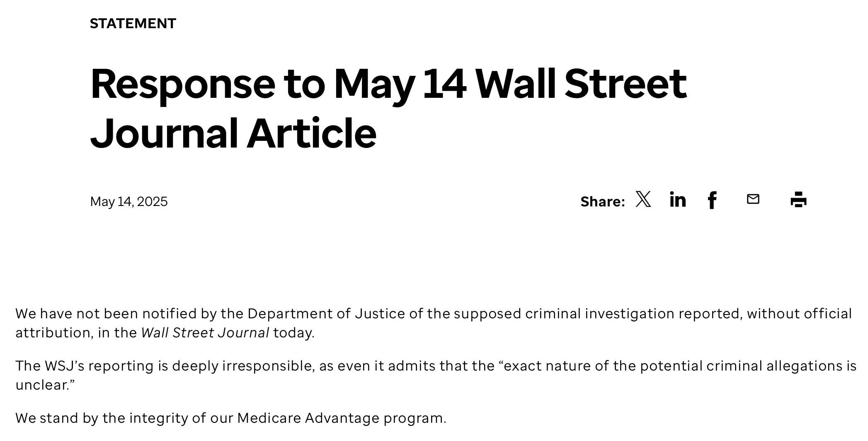Click the italic "Wall Street Journal" text
Screen dimensions: 868x441
[205, 333]
